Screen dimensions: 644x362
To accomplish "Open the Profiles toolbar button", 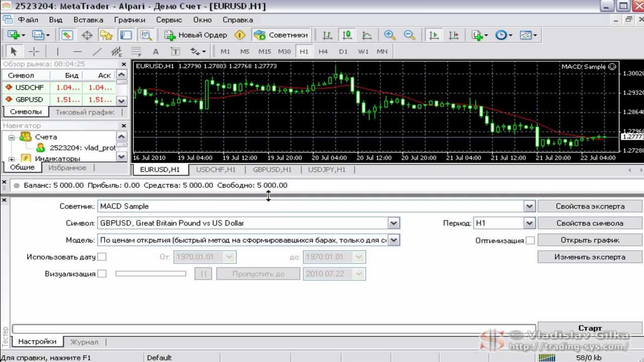I will (40, 35).
